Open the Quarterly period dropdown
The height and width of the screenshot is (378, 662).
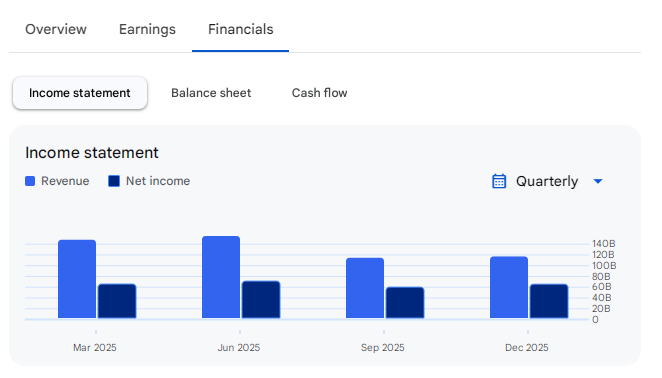coord(547,181)
